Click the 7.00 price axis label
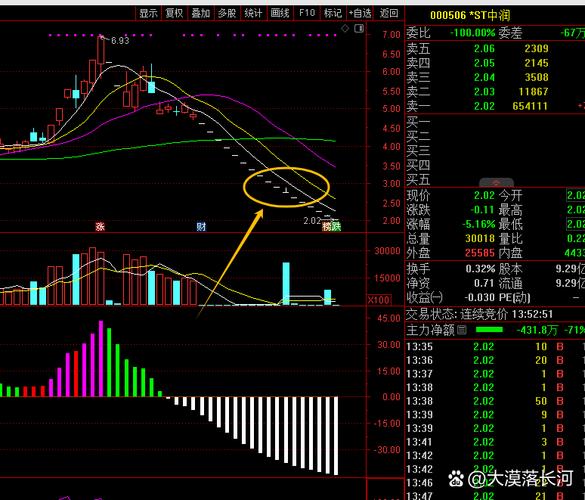This screenshot has height=500, width=585. point(391,35)
